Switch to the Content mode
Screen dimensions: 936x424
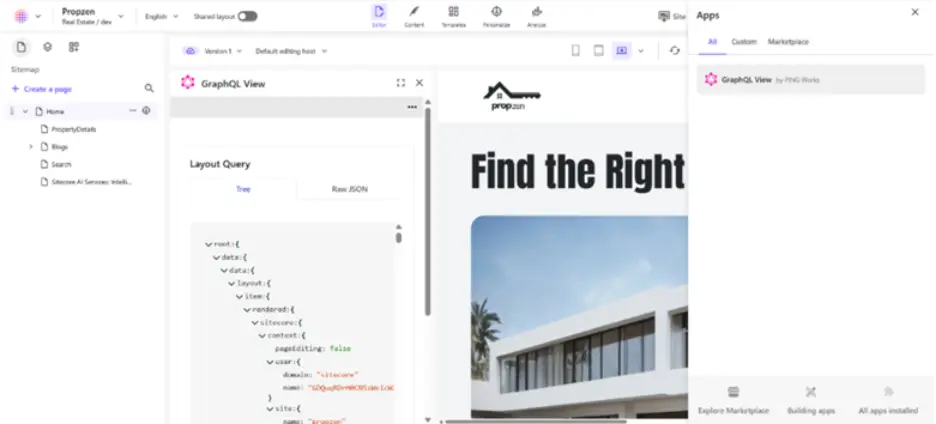[414, 16]
